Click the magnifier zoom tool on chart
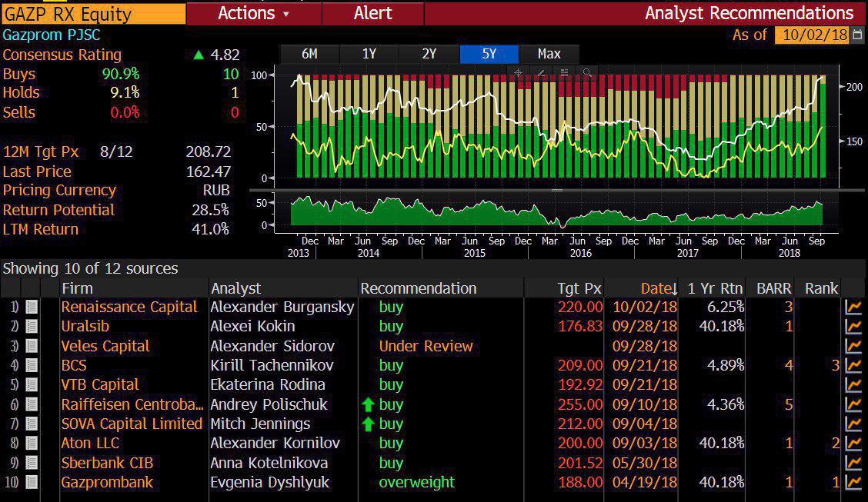The width and height of the screenshot is (868, 502). click(587, 72)
